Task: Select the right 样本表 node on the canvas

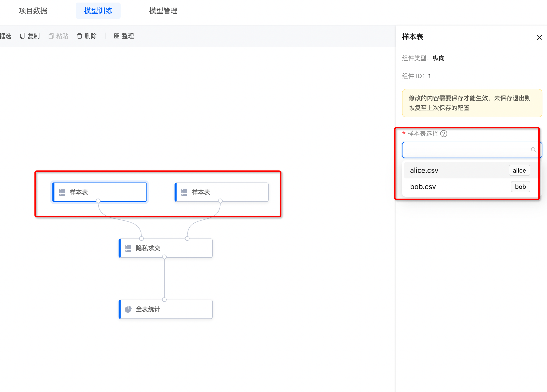Action: 222,192
